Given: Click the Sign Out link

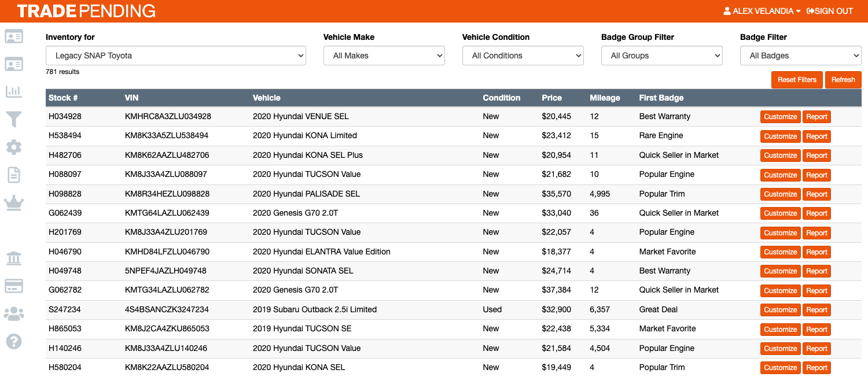Looking at the screenshot, I should pos(829,11).
